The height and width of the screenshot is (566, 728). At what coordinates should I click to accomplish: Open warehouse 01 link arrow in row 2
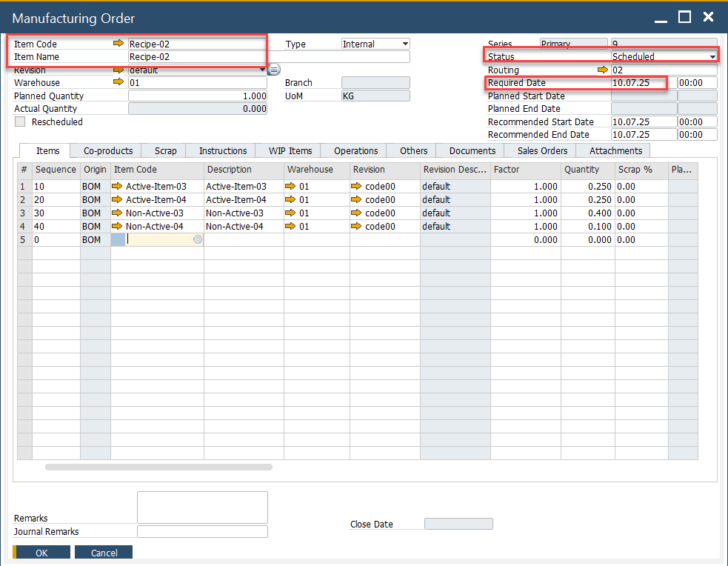pos(290,200)
